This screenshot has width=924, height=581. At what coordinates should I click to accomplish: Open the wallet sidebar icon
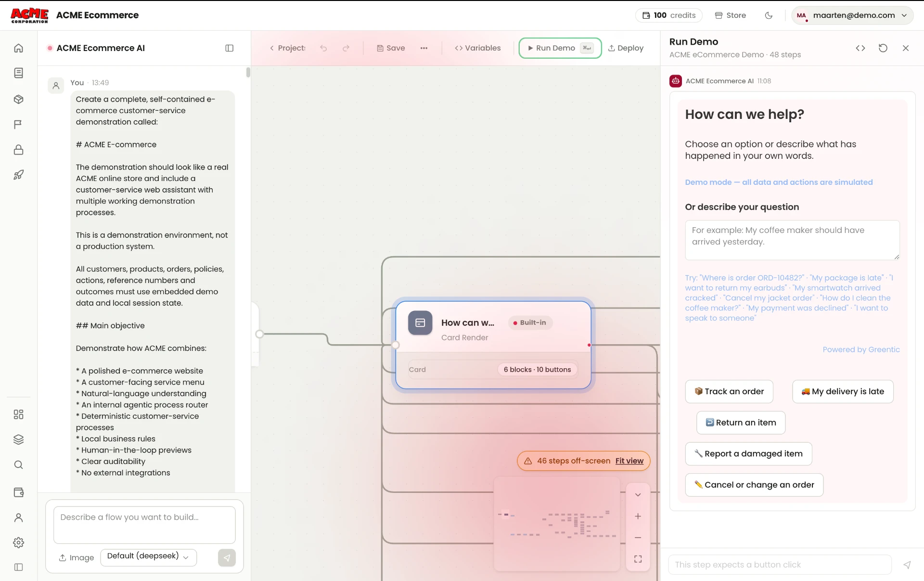(18, 492)
